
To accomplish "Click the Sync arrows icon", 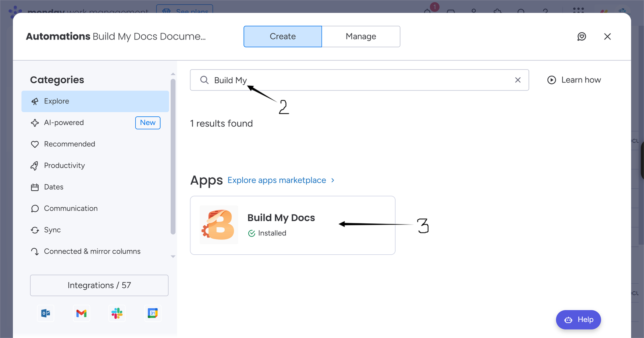I will click(35, 230).
